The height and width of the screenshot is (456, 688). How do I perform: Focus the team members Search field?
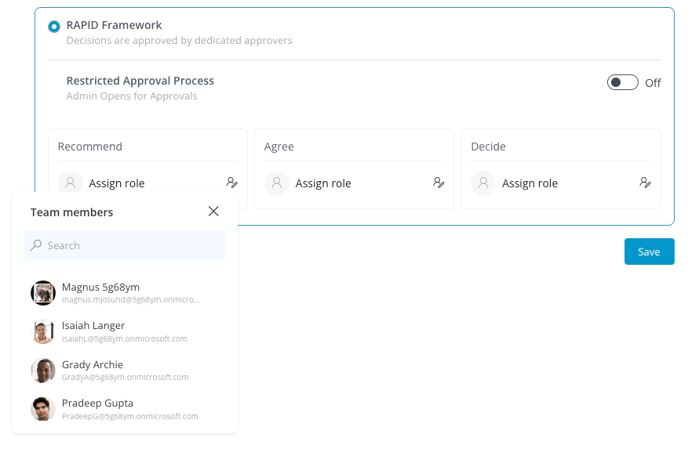tap(125, 245)
